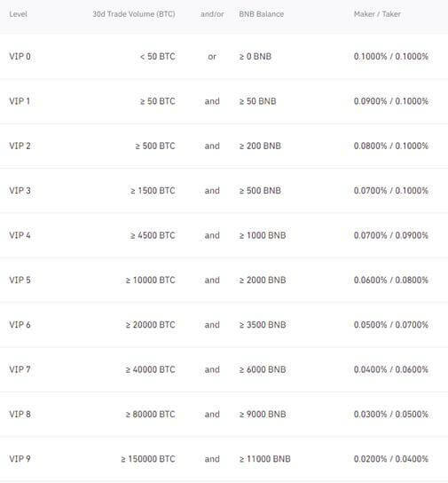Click the BNB Balance column header
448x483 pixels.
point(261,14)
